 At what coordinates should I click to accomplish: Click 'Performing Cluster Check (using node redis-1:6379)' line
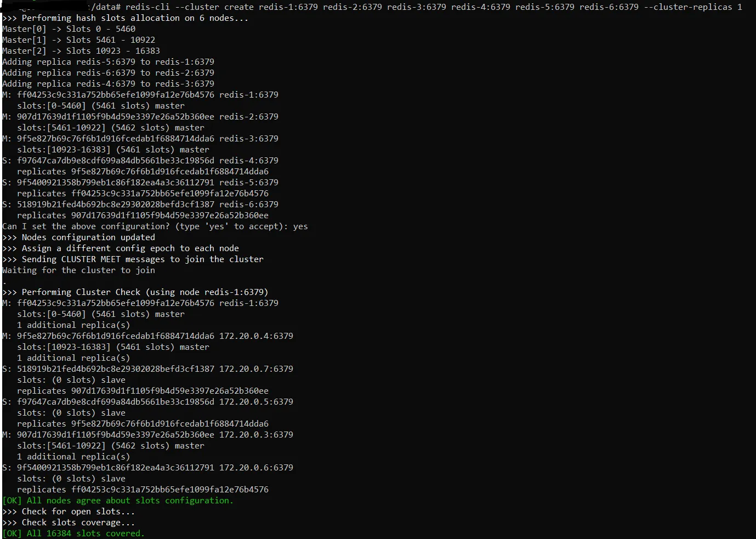pyautogui.click(x=135, y=292)
